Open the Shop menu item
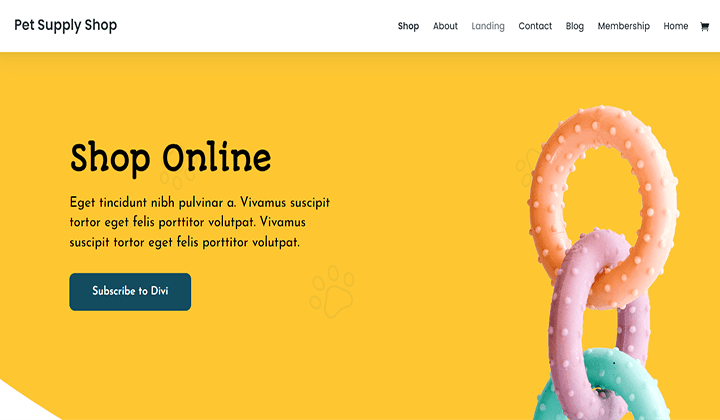720x420 pixels. pyautogui.click(x=408, y=26)
